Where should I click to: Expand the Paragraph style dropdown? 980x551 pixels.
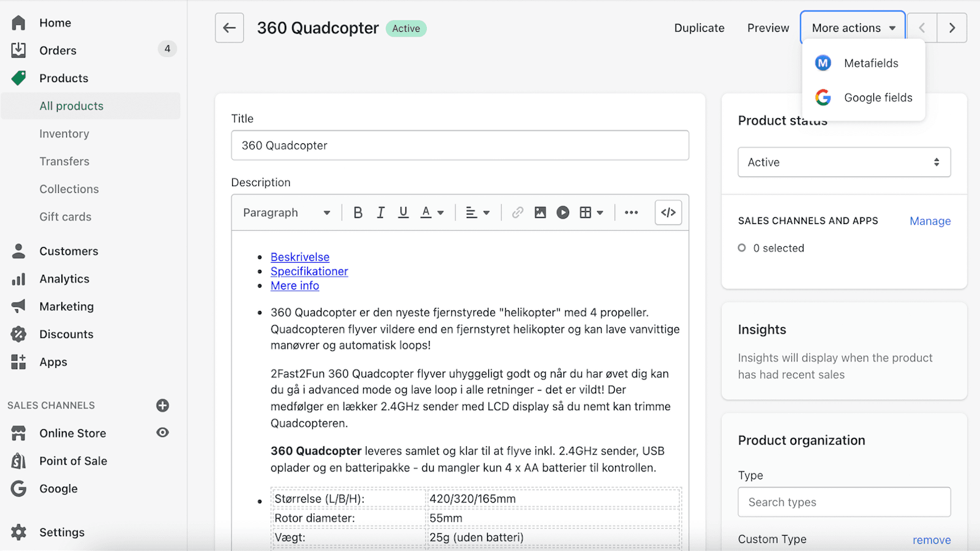coord(285,212)
